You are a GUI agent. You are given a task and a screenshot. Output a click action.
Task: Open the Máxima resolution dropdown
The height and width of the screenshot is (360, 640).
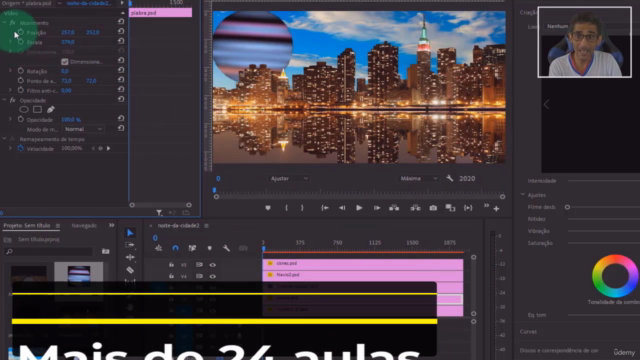tap(418, 178)
